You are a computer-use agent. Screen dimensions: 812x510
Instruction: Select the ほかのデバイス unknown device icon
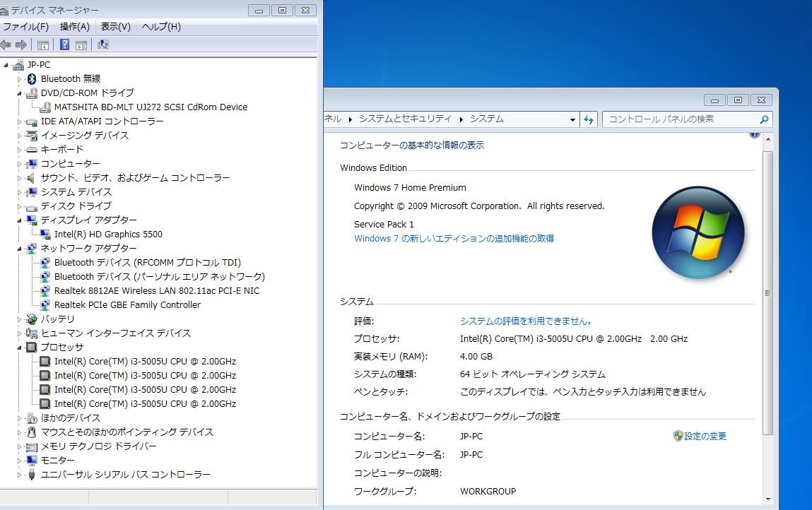pos(32,418)
